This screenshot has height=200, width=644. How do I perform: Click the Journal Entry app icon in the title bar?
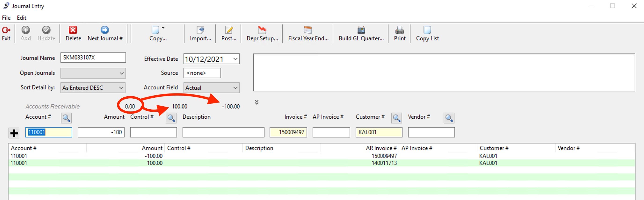click(6, 6)
